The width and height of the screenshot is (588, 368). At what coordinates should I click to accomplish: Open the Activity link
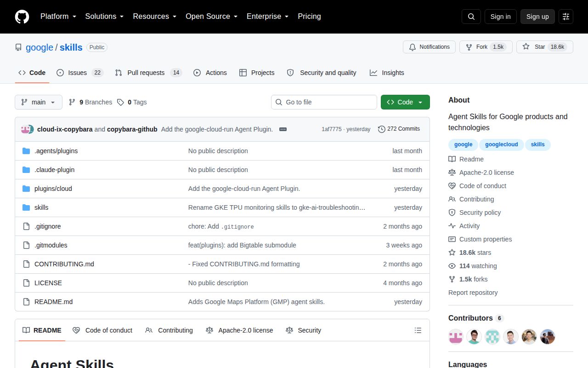464,226
